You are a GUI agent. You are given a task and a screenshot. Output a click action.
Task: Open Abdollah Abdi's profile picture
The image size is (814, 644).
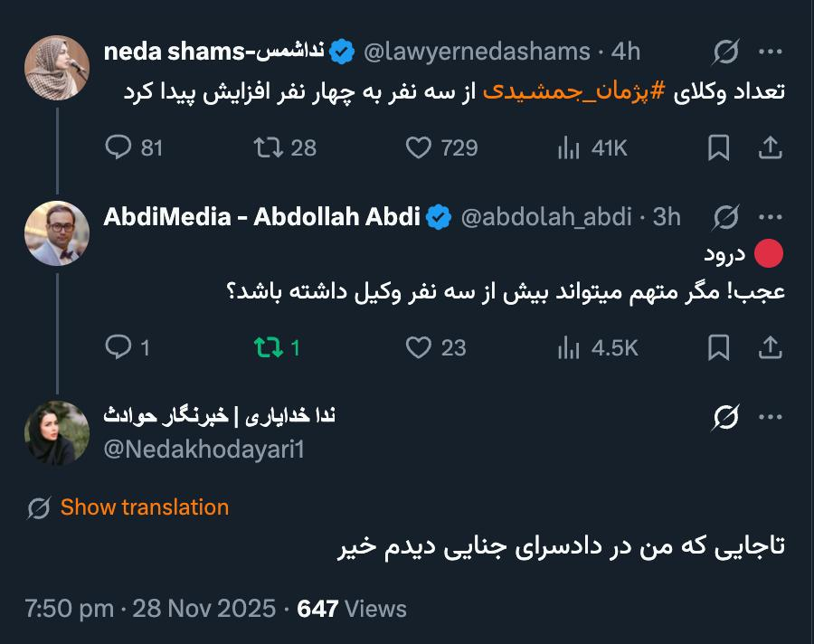[56, 233]
